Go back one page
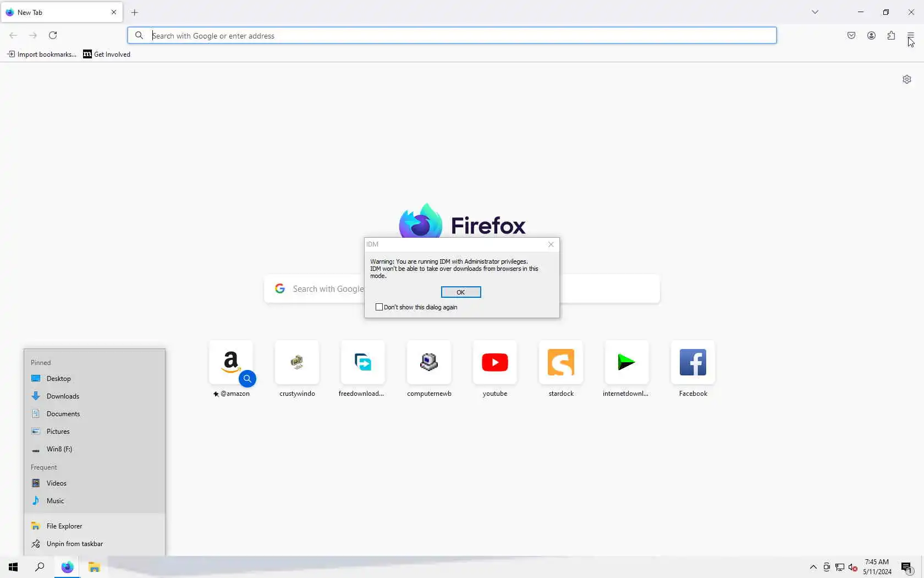This screenshot has width=924, height=578. 13,35
